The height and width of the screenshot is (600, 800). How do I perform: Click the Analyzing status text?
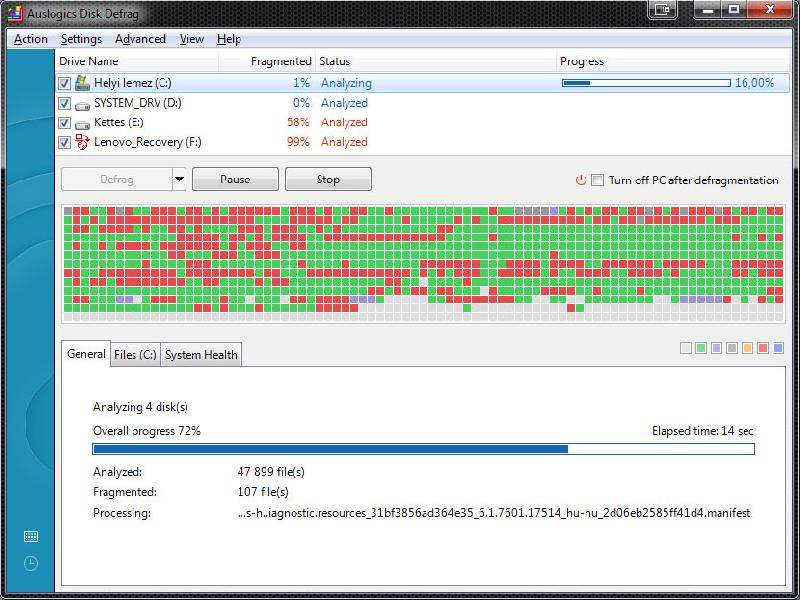[x=346, y=83]
